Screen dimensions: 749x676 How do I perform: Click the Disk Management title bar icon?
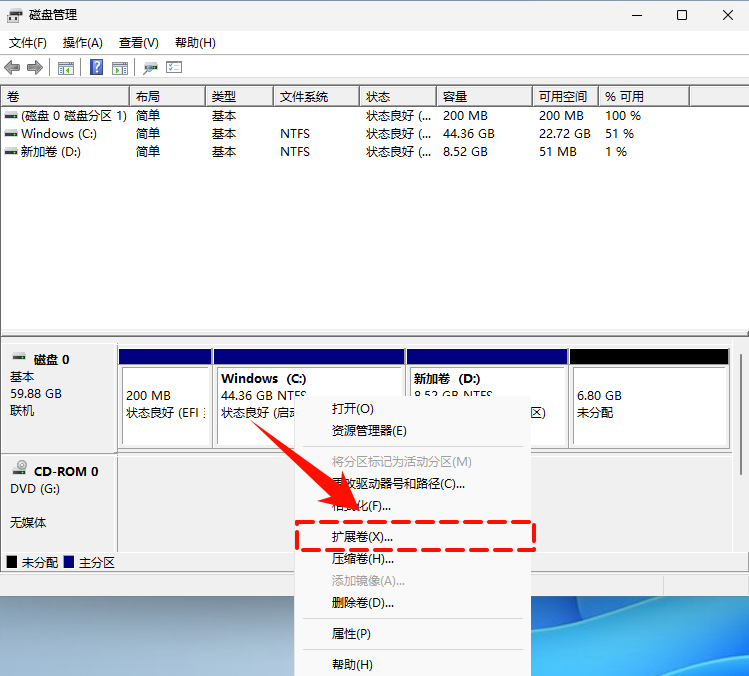click(x=15, y=15)
